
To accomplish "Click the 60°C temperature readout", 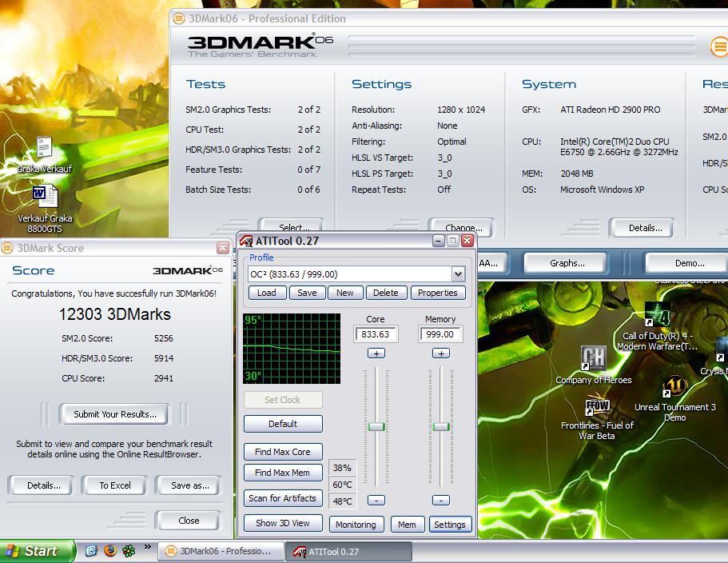I will (342, 485).
